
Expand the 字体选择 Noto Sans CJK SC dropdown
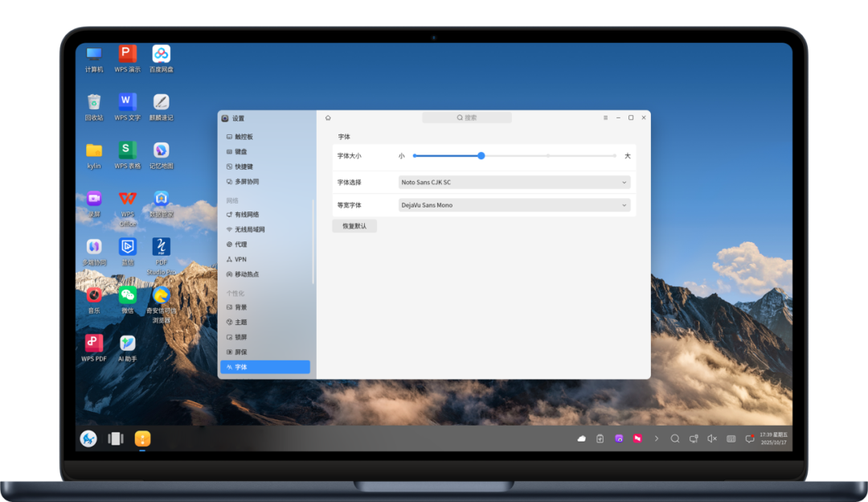[514, 183]
